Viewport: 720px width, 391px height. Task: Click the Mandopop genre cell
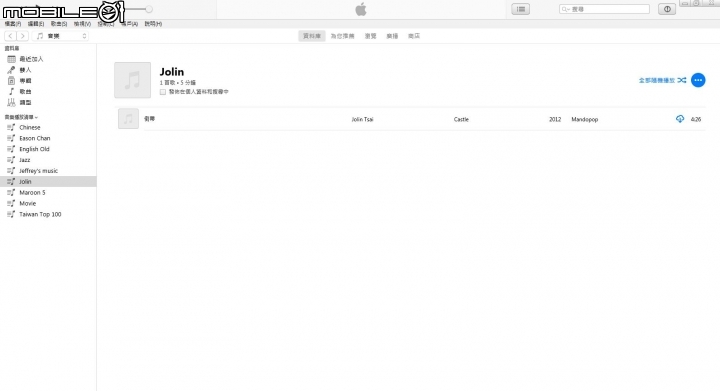pos(585,119)
